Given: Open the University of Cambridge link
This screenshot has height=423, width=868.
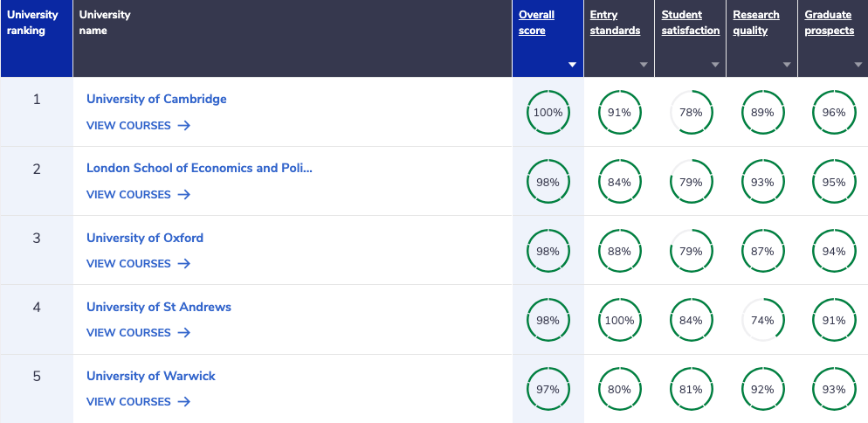Looking at the screenshot, I should pos(156,99).
